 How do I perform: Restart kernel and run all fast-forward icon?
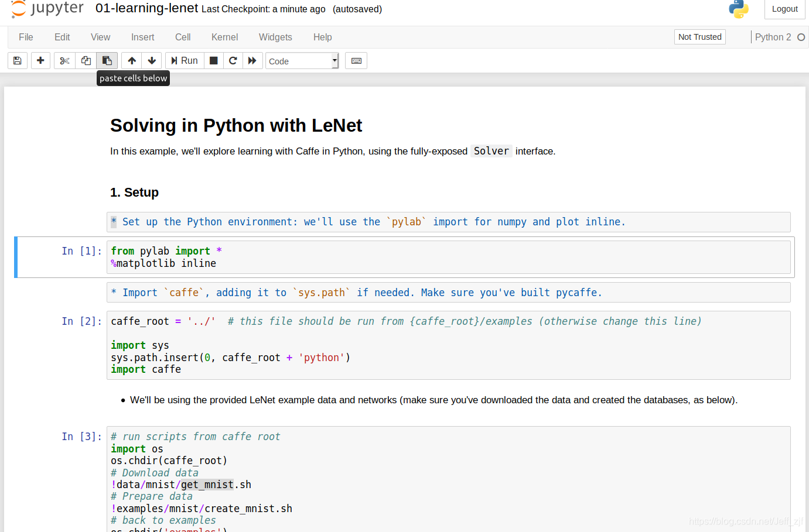click(x=252, y=61)
